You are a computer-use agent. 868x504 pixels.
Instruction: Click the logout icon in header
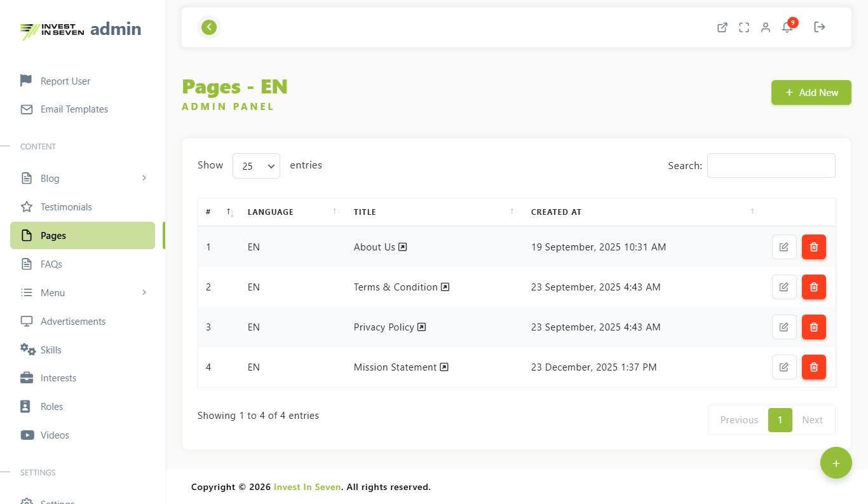coord(820,27)
